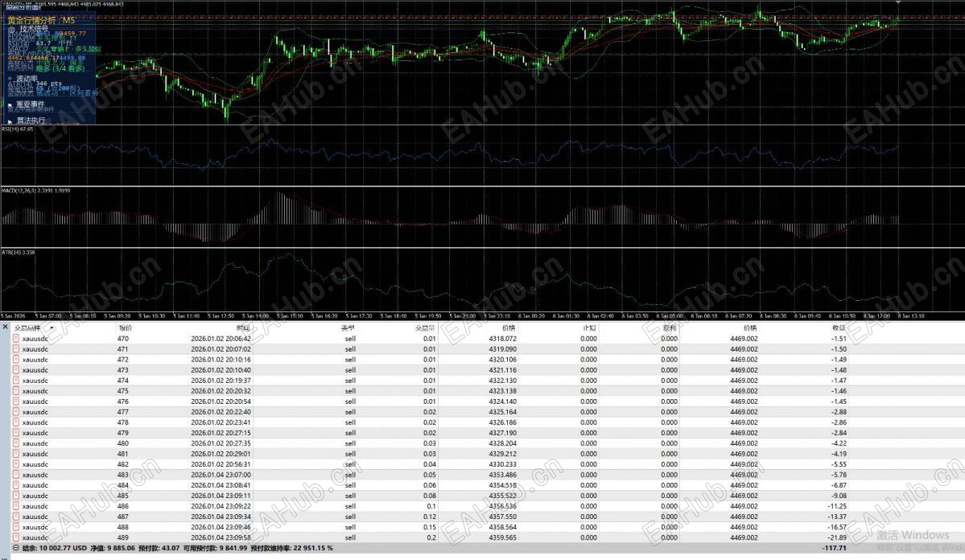Select open time 2026.01.02 20:56:31
Viewport: 965px width, 560px height.
221,464
